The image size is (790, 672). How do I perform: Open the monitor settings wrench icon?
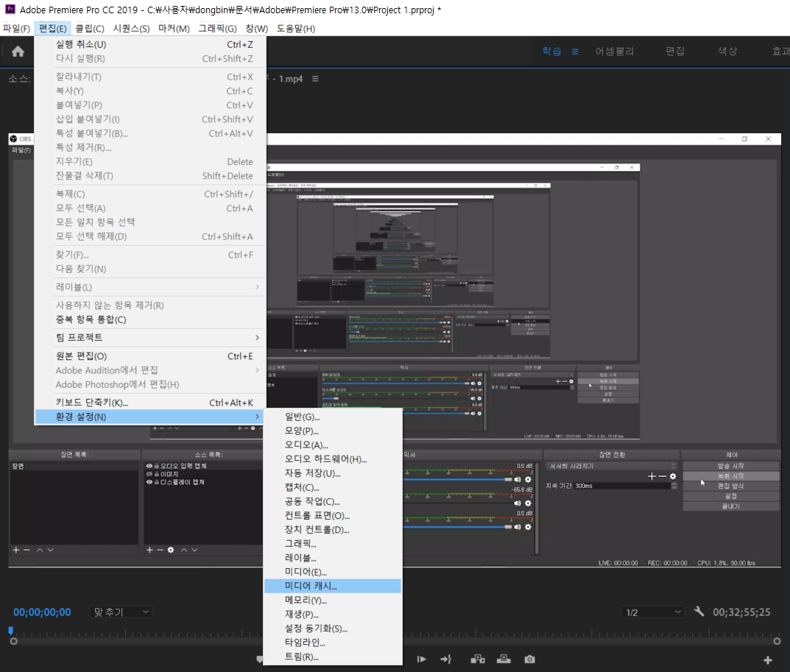[x=699, y=612]
